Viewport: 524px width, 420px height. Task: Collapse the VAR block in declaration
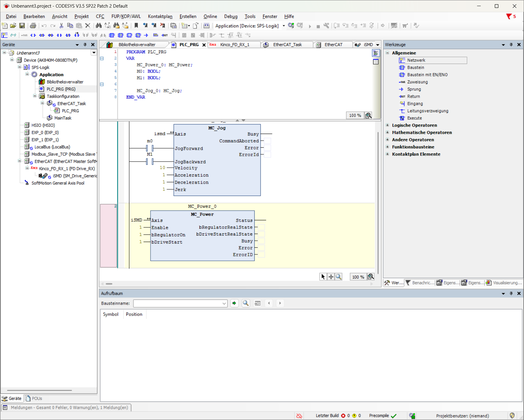pos(102,58)
